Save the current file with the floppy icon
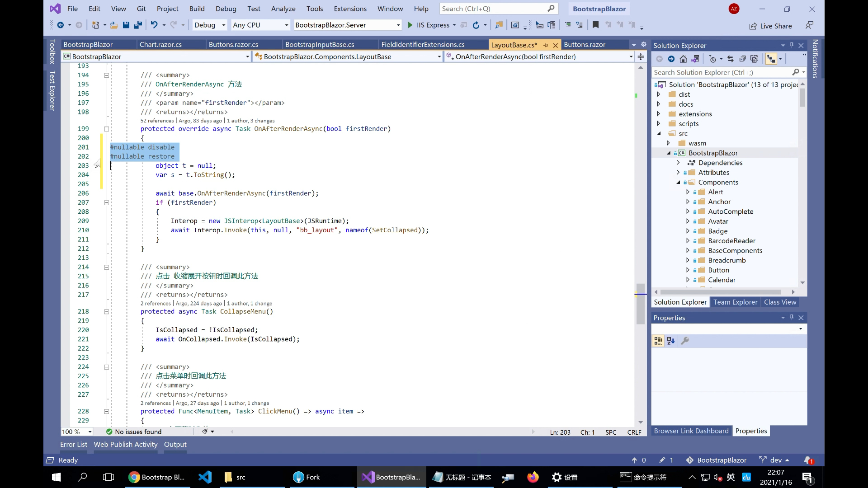The height and width of the screenshot is (488, 868). (126, 25)
